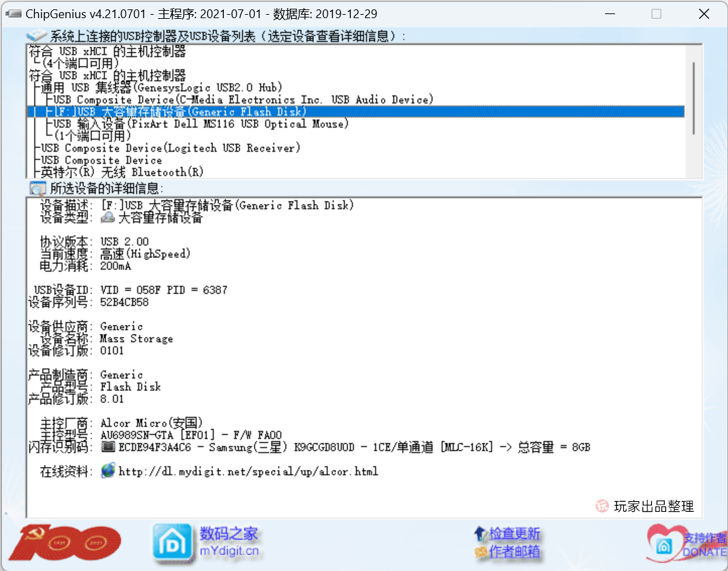Open the alcor.html online resource link
The height and width of the screenshot is (571, 728).
point(249,472)
